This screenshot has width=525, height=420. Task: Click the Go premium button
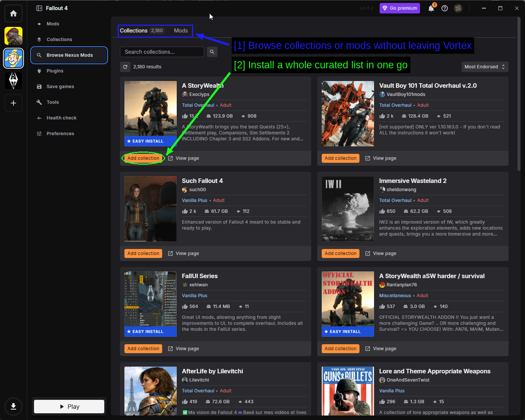pos(399,8)
